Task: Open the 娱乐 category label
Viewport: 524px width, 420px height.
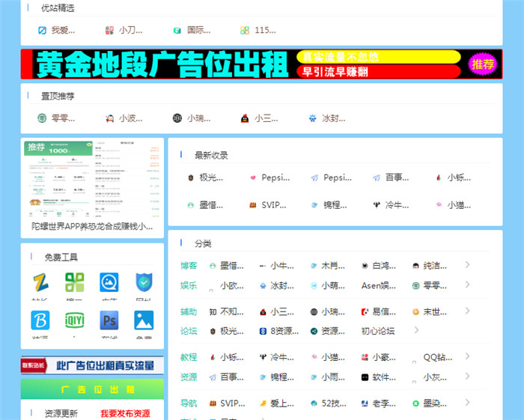Action: pos(189,285)
